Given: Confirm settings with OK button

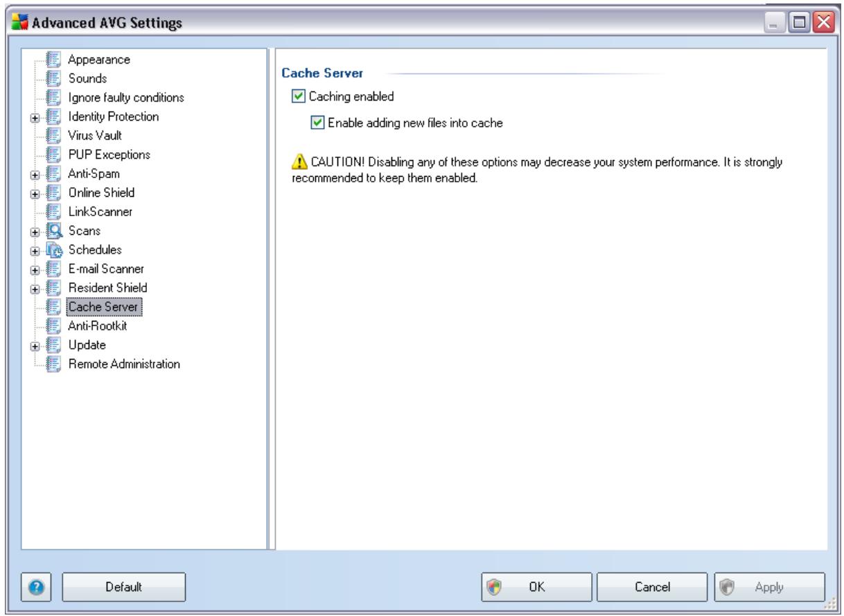Looking at the screenshot, I should click(536, 586).
